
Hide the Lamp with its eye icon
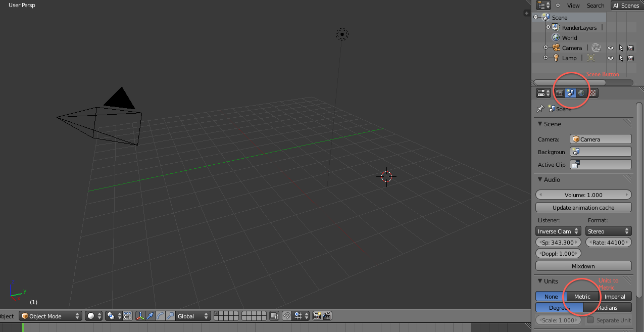click(611, 58)
